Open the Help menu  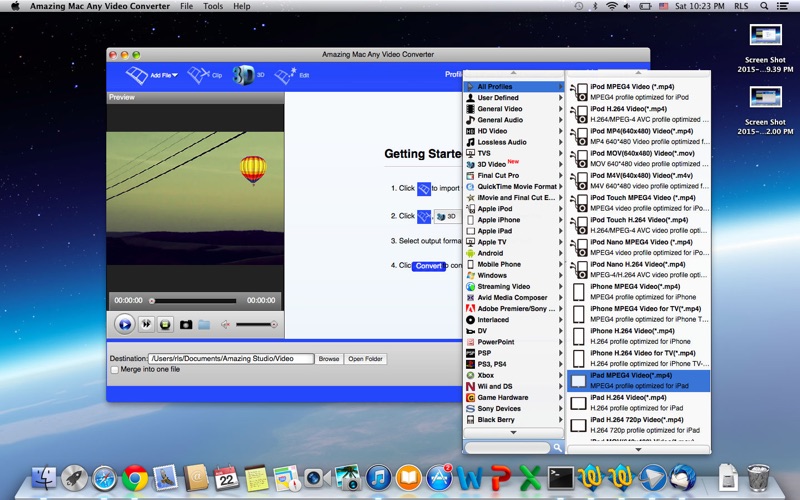pyautogui.click(x=241, y=6)
